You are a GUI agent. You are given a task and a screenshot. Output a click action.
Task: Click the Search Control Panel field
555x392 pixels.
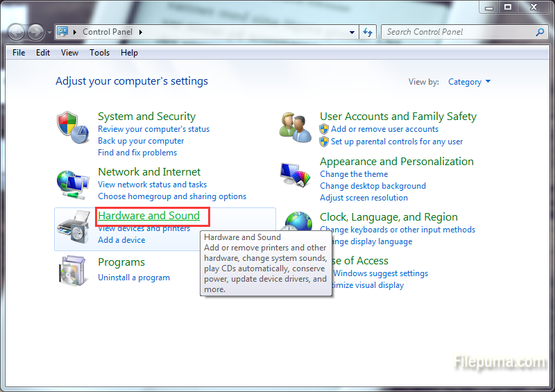pos(458,32)
